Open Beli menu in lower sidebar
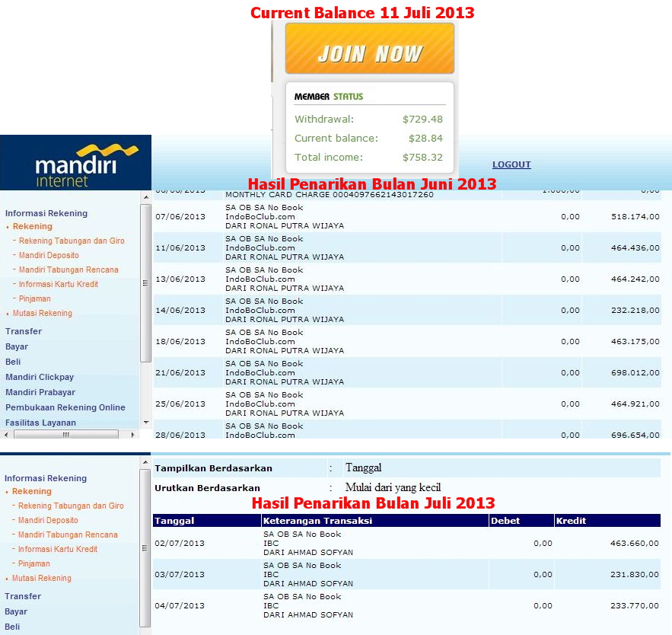672x635 pixels. [12, 627]
